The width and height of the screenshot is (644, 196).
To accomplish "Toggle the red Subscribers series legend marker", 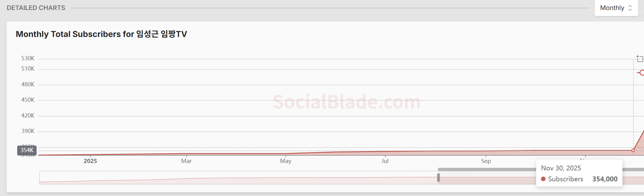I will (x=641, y=73).
